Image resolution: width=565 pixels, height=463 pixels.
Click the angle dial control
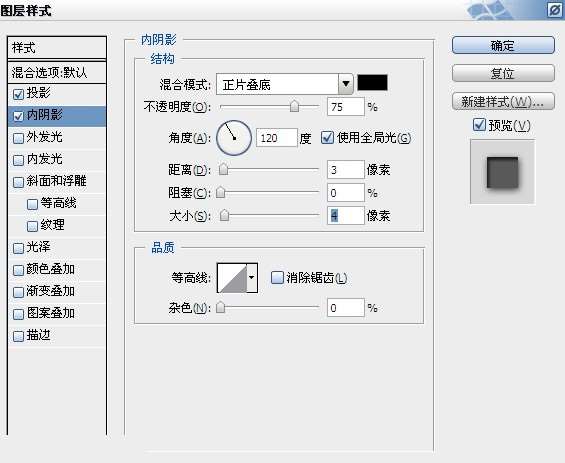point(234,138)
